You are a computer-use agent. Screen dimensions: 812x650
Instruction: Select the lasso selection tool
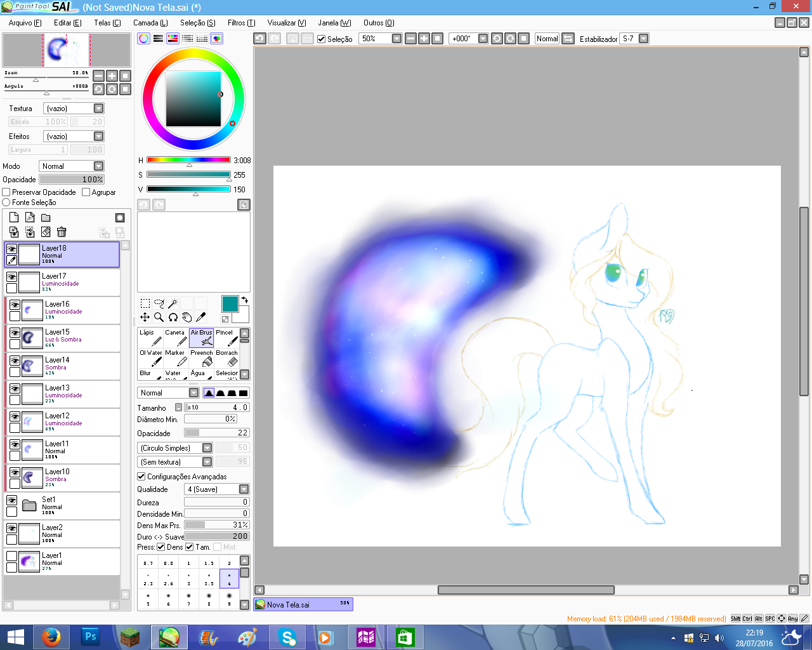[159, 303]
